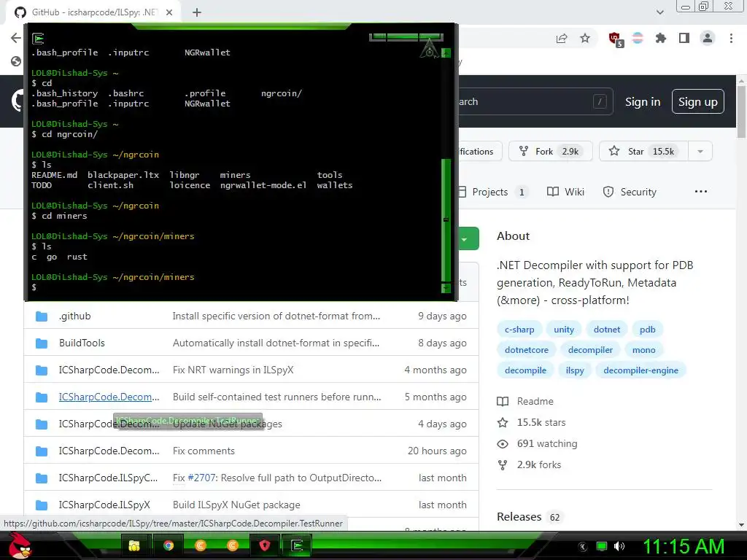Click the Angry Birds start button
The height and width of the screenshot is (560, 747).
coord(19,545)
